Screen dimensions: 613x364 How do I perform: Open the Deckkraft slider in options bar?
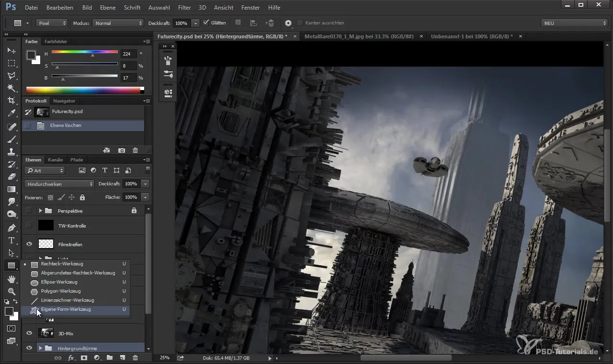tap(195, 23)
